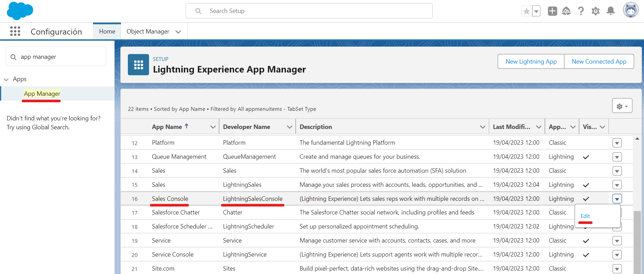Open the Description column menu chevron
Screen dimensions: 644x274
pos(483,127)
